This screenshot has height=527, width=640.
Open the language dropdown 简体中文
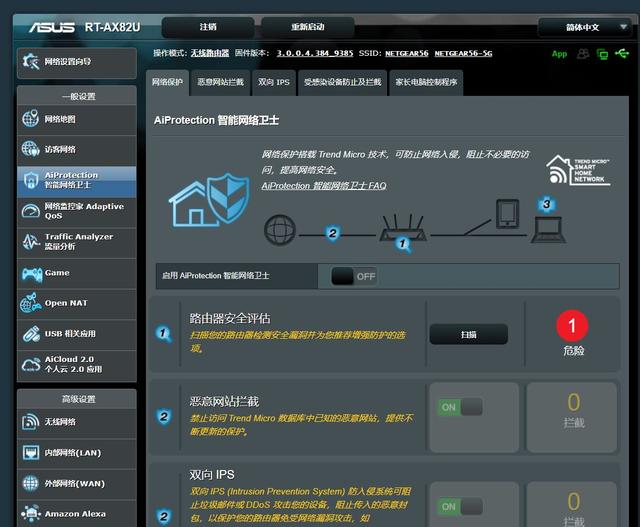(585, 27)
